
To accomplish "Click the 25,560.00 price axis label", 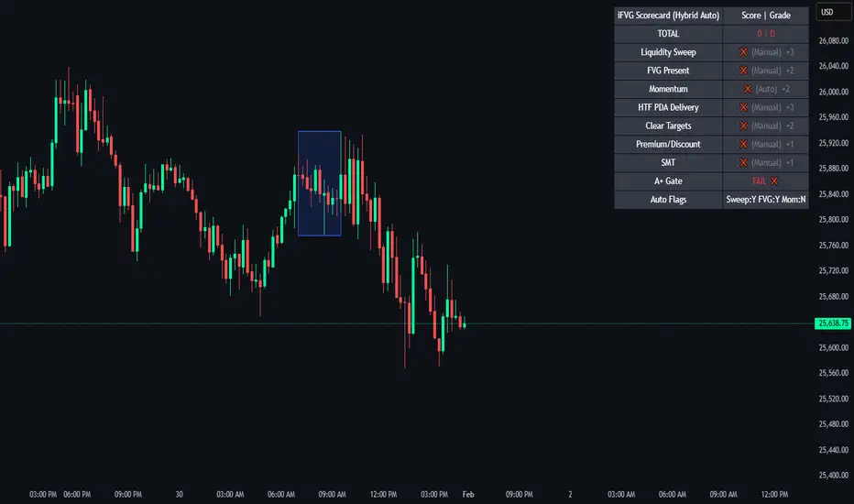I will [833, 373].
